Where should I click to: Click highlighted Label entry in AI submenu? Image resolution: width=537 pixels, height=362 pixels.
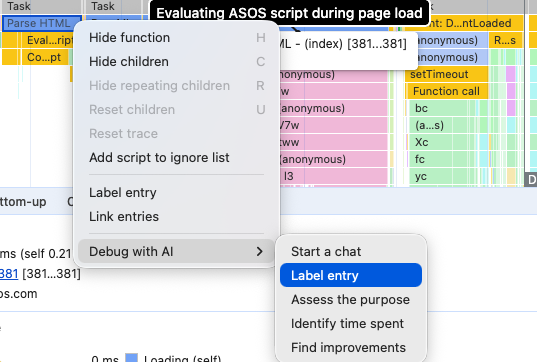click(x=351, y=275)
